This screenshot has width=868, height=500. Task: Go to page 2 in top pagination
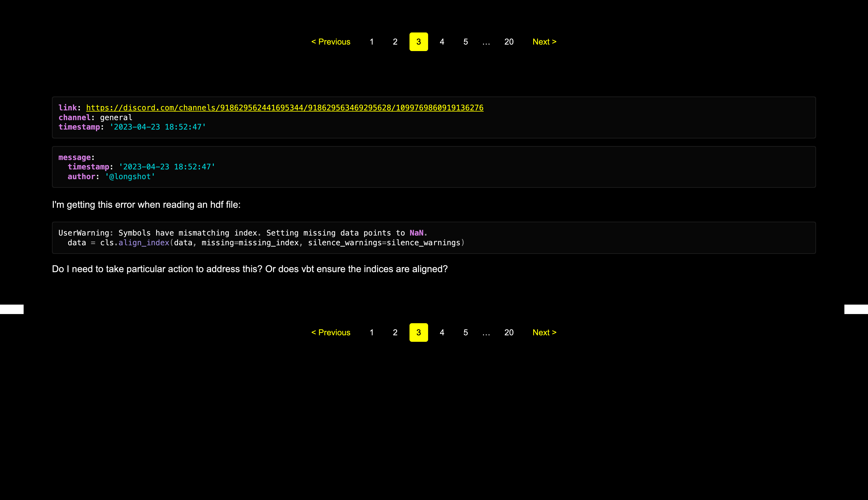[395, 42]
